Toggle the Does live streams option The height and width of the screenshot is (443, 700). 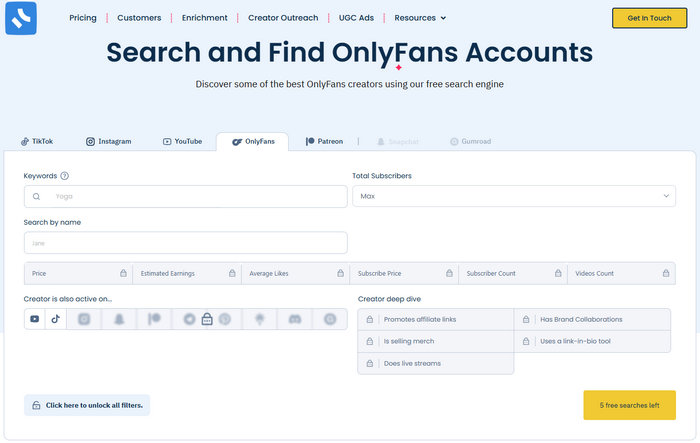[x=436, y=364]
